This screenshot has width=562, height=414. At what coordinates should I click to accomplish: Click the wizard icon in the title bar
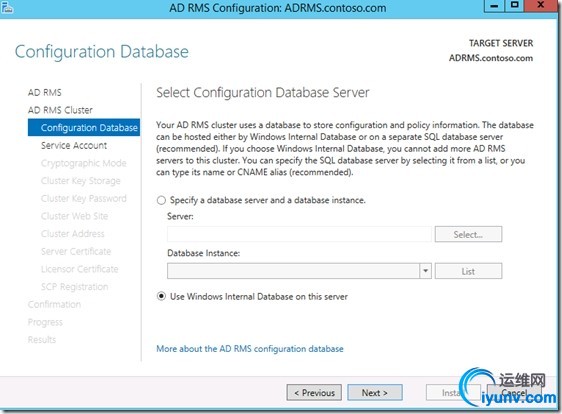[x=6, y=7]
